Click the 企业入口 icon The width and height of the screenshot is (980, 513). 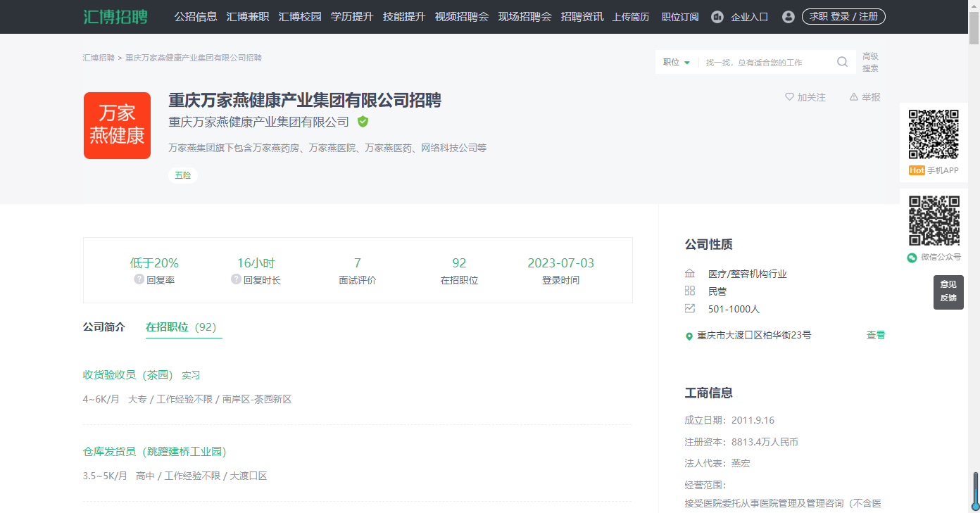pos(717,17)
